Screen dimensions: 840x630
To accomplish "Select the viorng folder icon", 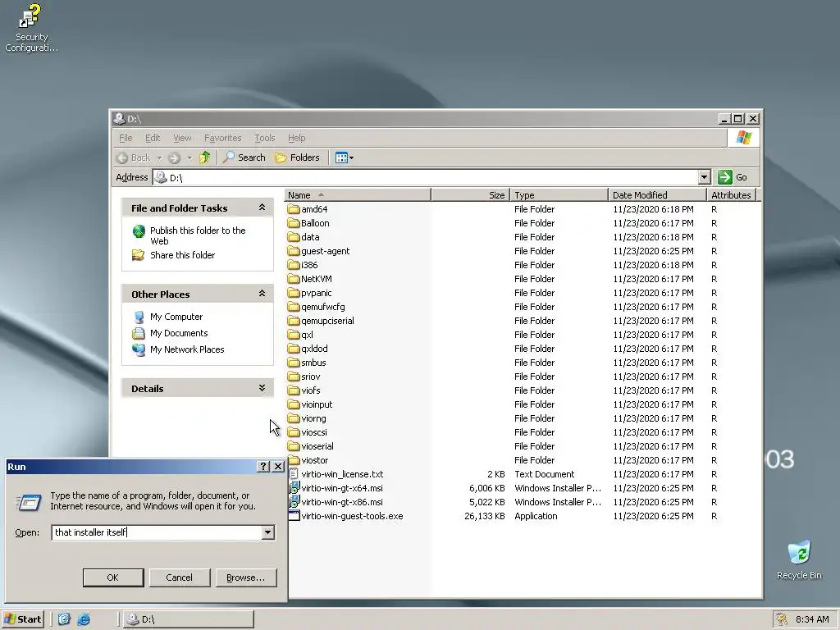I will (x=293, y=418).
